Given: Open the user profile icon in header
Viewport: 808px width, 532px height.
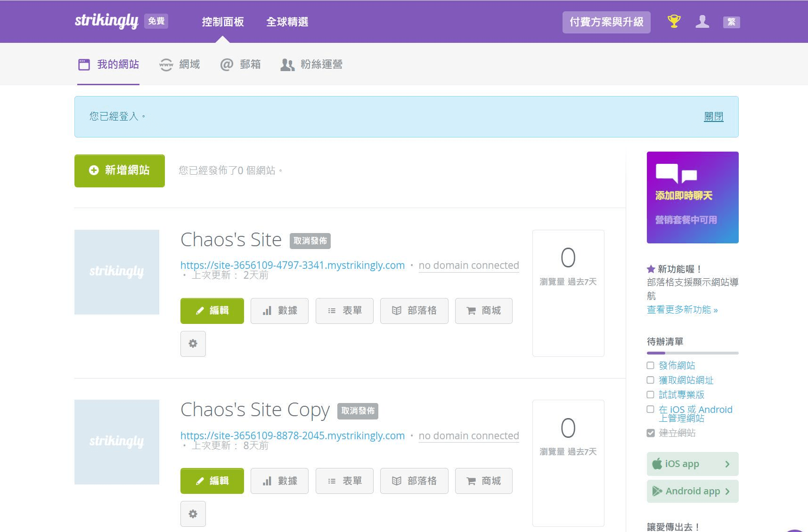Looking at the screenshot, I should [702, 21].
